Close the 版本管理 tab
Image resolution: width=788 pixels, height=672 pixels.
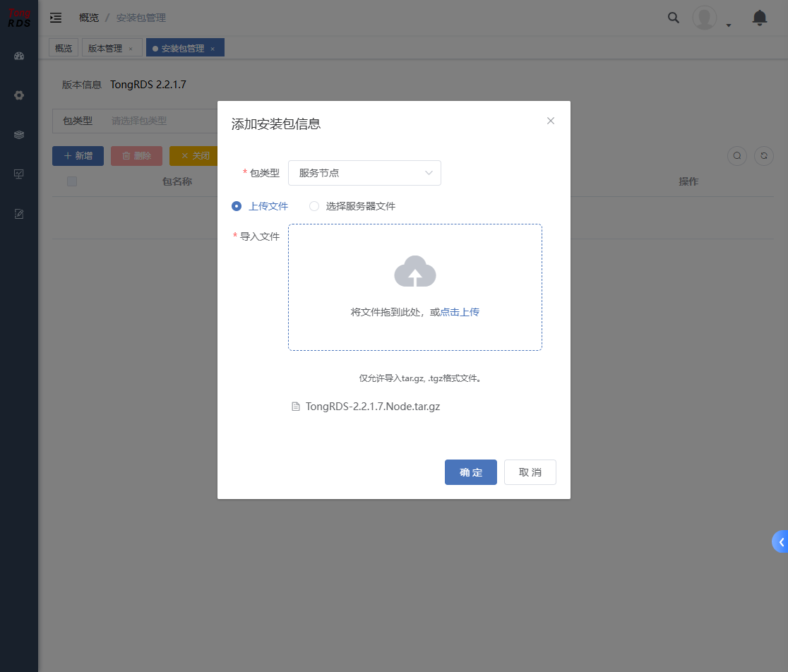click(x=131, y=49)
